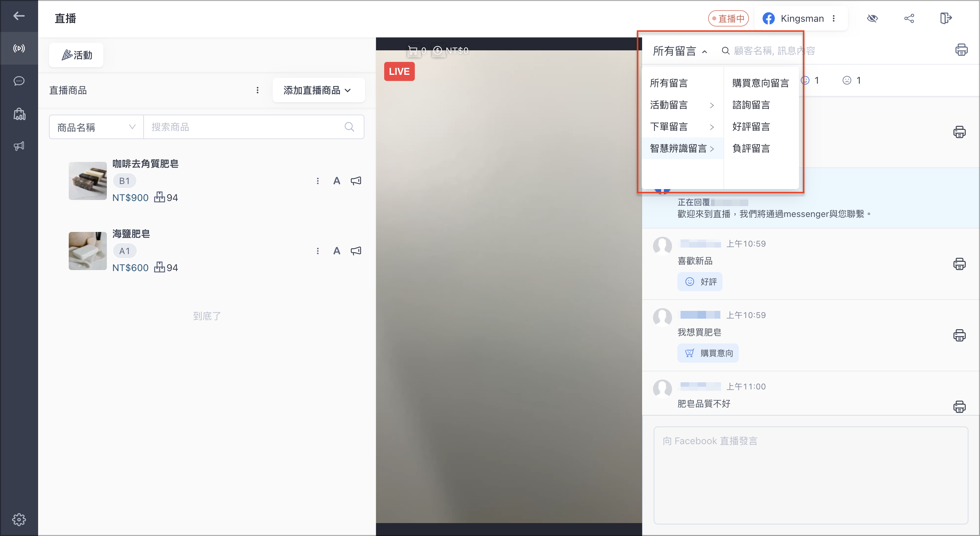Expand the 添加直播商品 dropdown

point(318,90)
